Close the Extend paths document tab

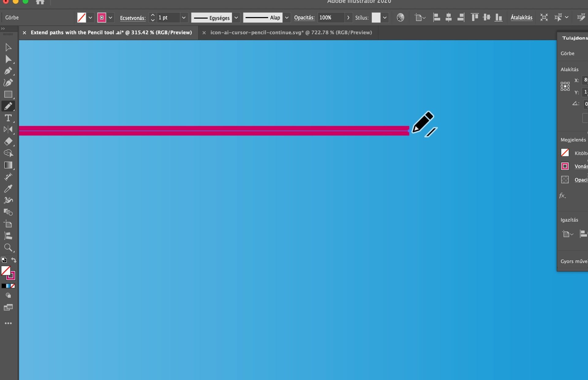pyautogui.click(x=24, y=33)
